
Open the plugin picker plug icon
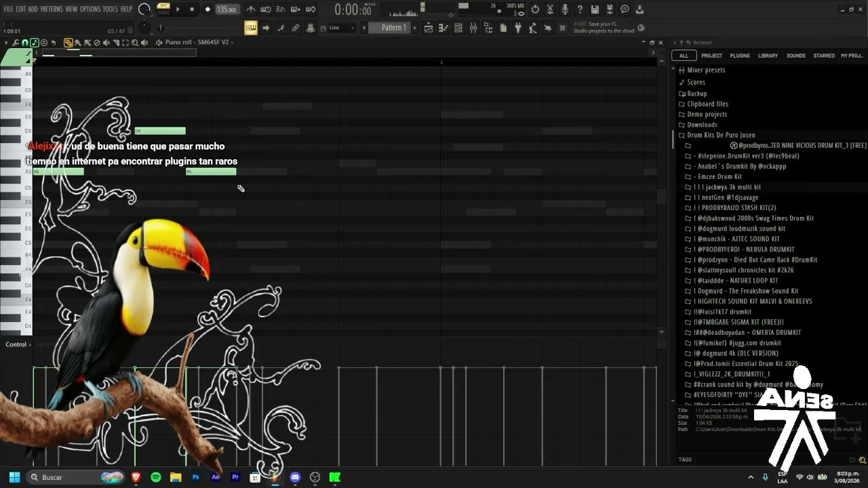point(518,28)
